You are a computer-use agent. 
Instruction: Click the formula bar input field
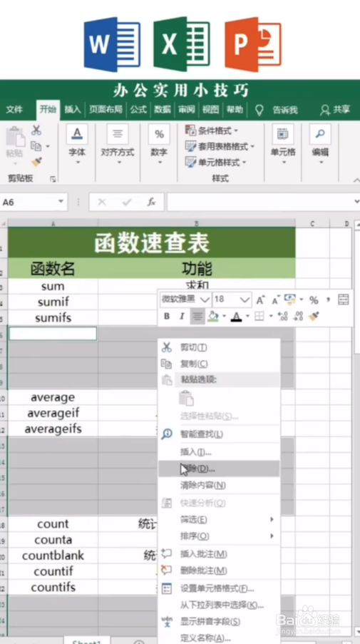259,202
